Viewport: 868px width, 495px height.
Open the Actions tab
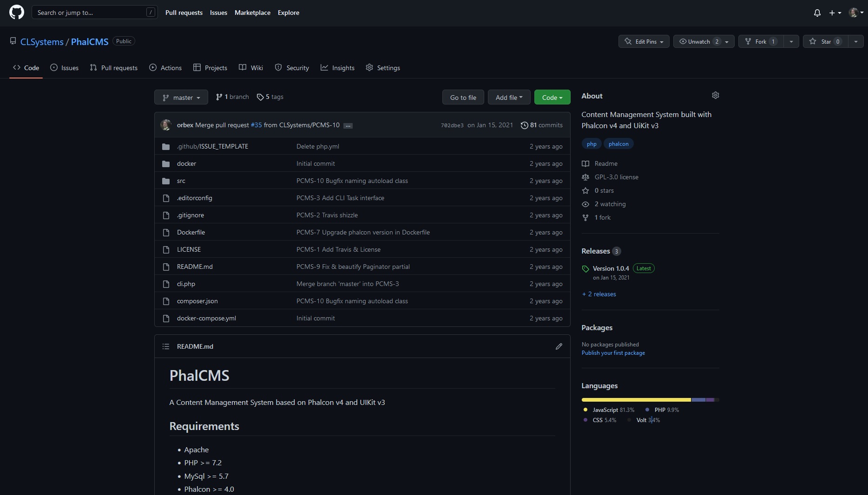[165, 68]
